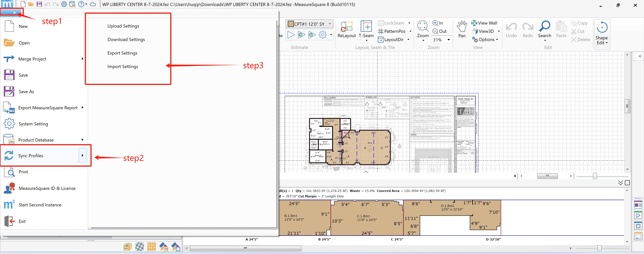The height and width of the screenshot is (254, 644).
Task: Select Upload Settings in the submenu
Action: [x=123, y=26]
